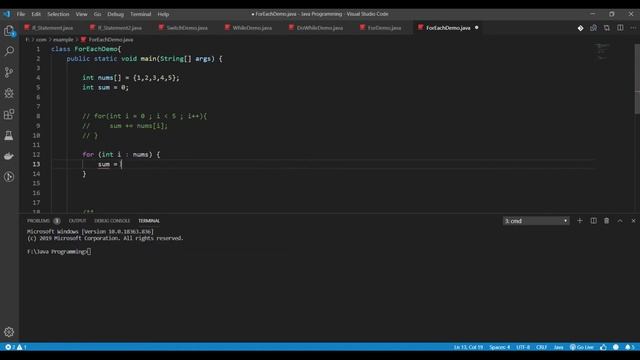
Task: Click 'example' in the breadcrumb path
Action: point(63,40)
